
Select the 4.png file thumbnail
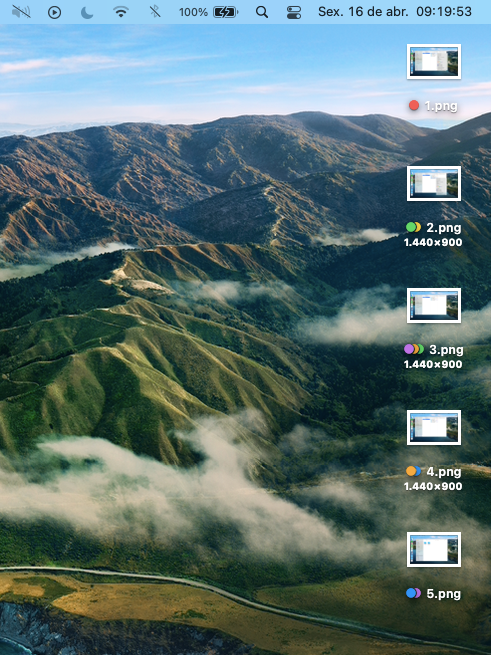click(x=434, y=427)
